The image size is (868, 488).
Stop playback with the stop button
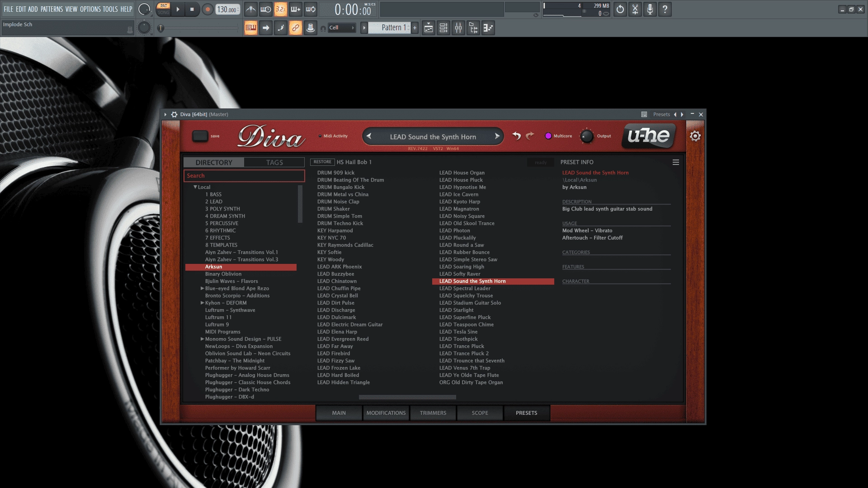coord(192,9)
